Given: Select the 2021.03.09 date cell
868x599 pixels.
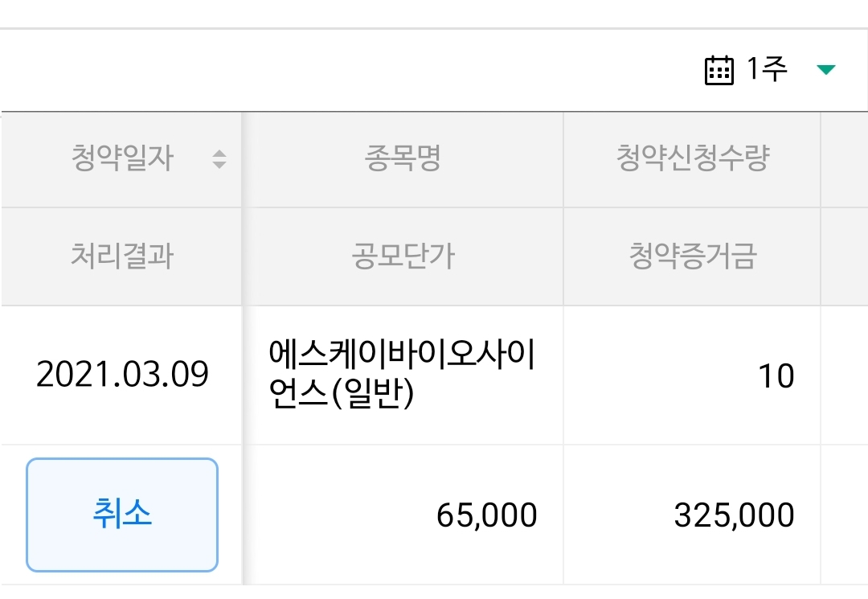Looking at the screenshot, I should click(x=122, y=375).
